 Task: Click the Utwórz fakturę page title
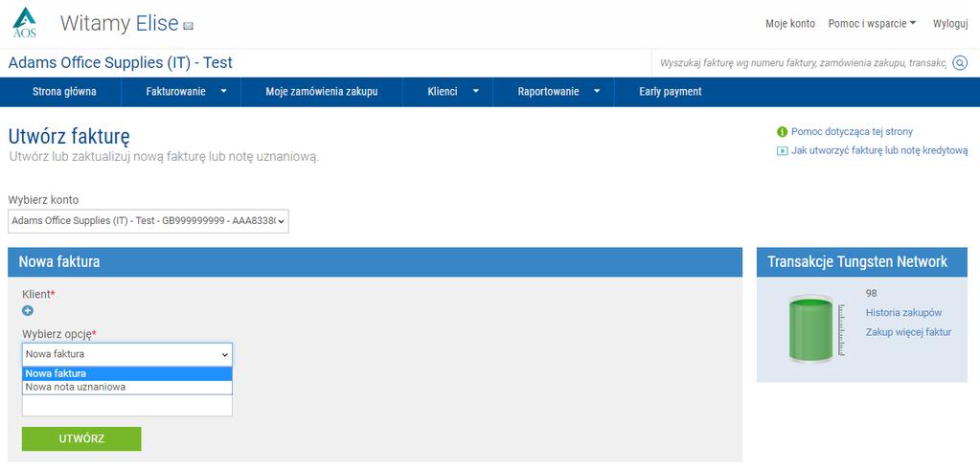tap(69, 137)
